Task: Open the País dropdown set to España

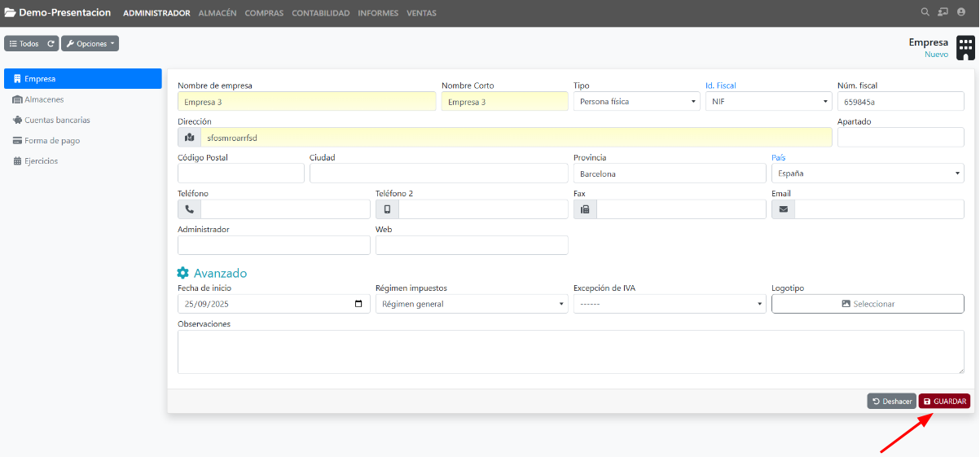Action: 868,174
